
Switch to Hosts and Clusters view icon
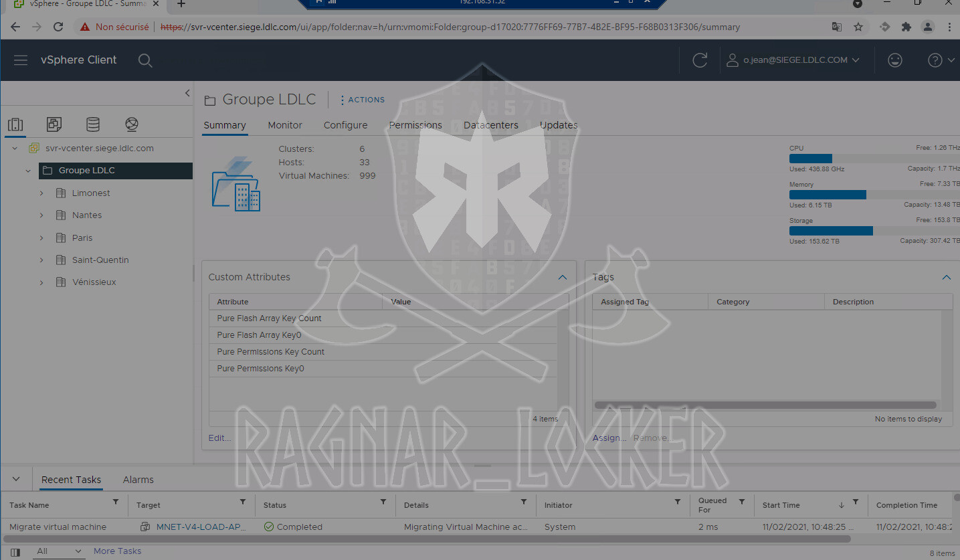point(15,124)
